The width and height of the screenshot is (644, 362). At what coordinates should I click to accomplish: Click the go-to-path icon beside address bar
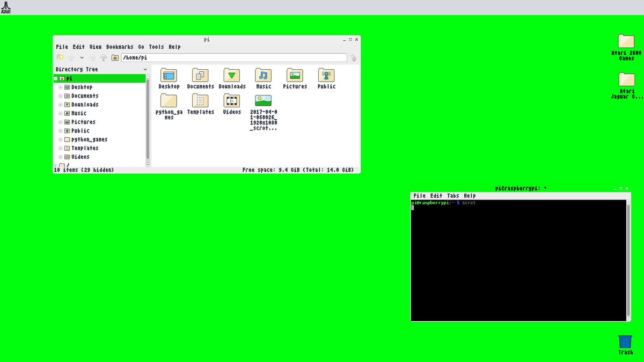pyautogui.click(x=353, y=57)
